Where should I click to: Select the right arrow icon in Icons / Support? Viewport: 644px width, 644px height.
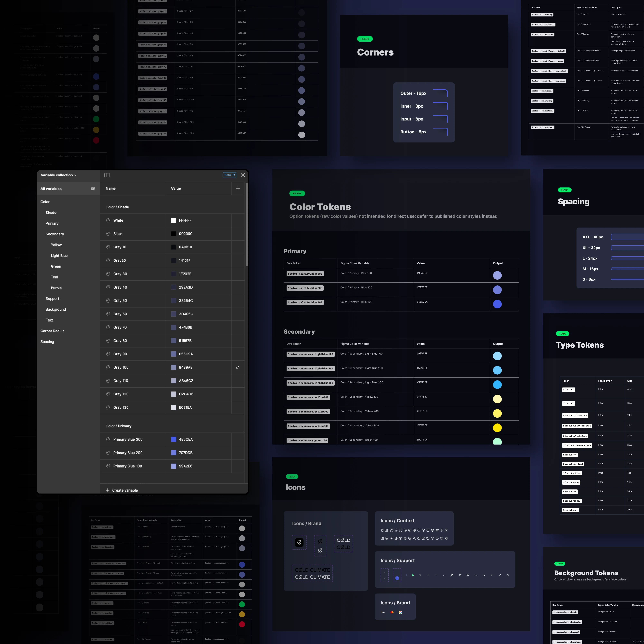click(484, 575)
